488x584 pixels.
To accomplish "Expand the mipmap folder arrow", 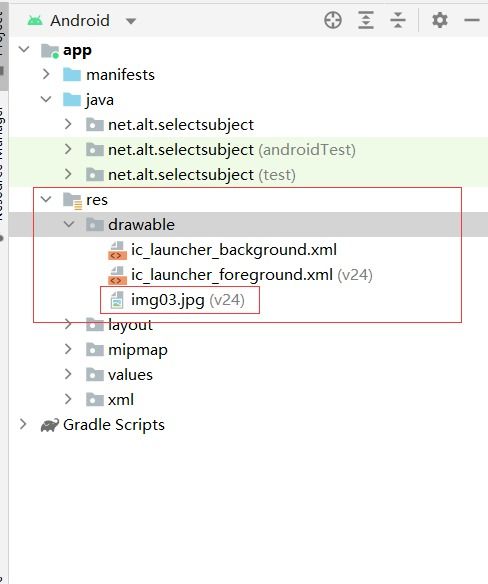I will click(68, 349).
